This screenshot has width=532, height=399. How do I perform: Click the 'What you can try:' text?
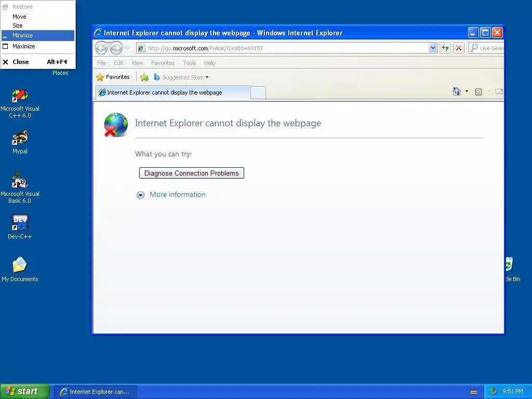(x=164, y=154)
